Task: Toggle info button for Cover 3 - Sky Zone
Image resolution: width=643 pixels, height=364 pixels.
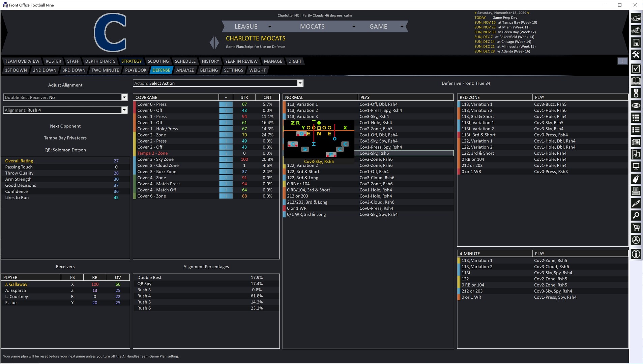Action: tap(226, 159)
